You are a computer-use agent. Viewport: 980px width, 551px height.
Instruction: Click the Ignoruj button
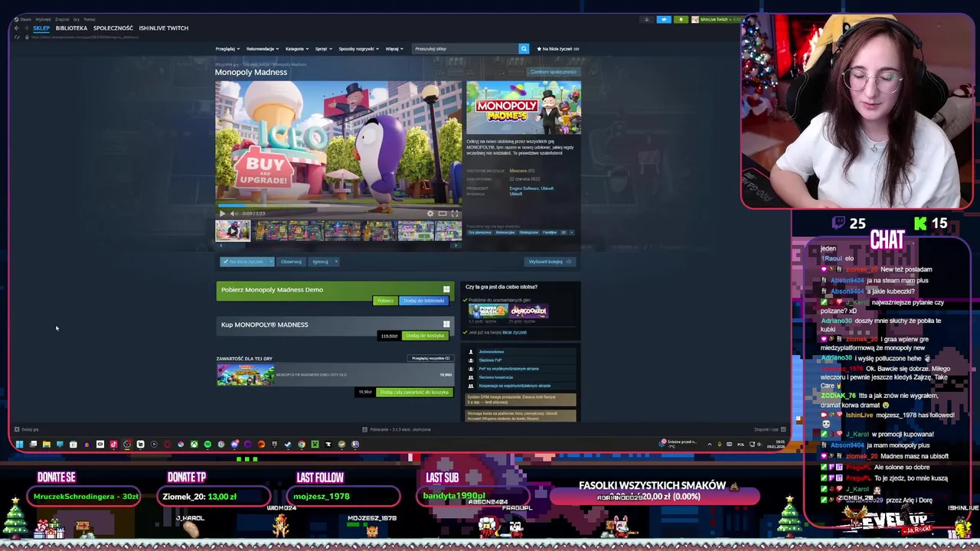point(320,262)
